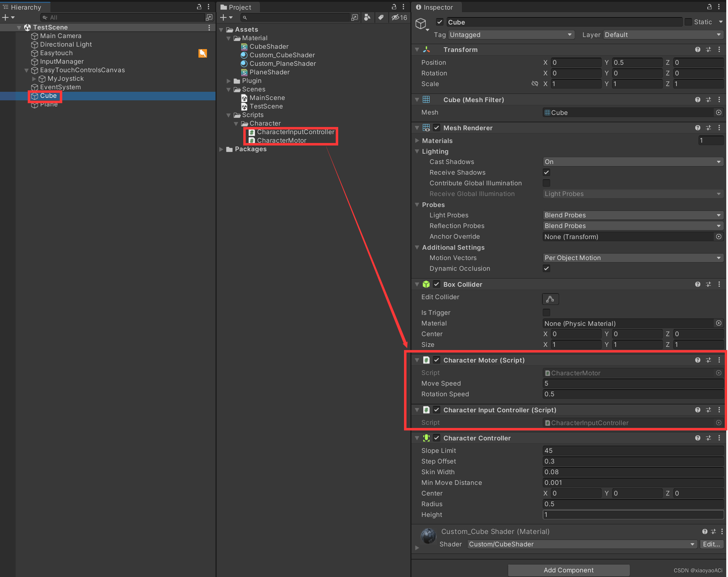Collapse the Lighting section
This screenshot has width=728, height=577.
[417, 152]
